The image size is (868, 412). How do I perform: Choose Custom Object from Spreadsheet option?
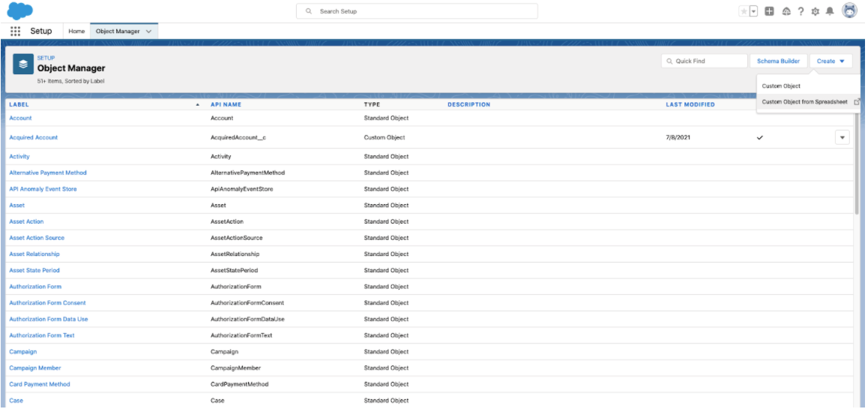click(805, 102)
